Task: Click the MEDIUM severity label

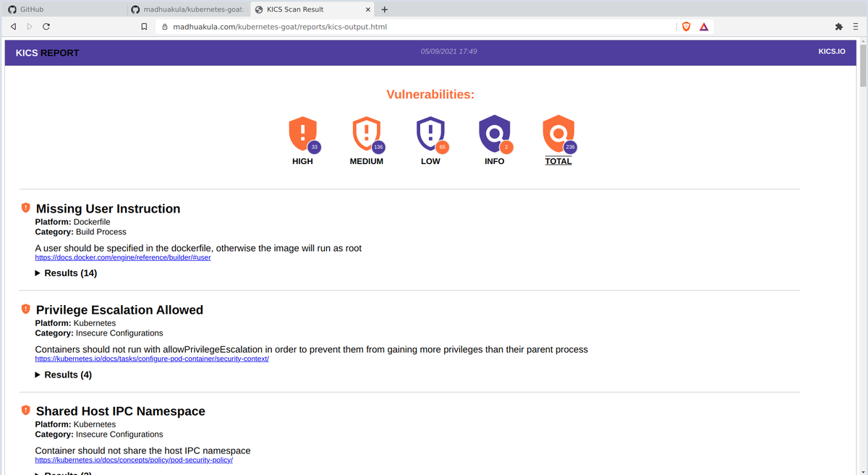Action: [367, 161]
